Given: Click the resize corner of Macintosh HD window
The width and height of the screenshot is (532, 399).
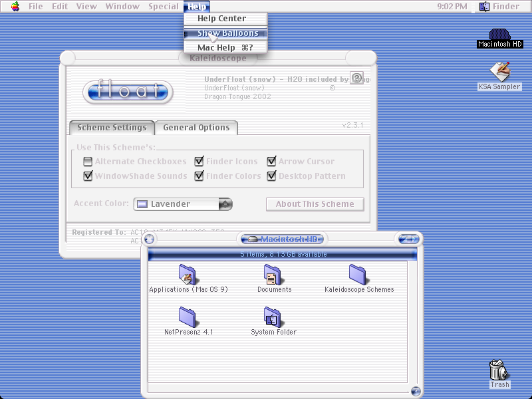Looking at the screenshot, I should click(416, 391).
